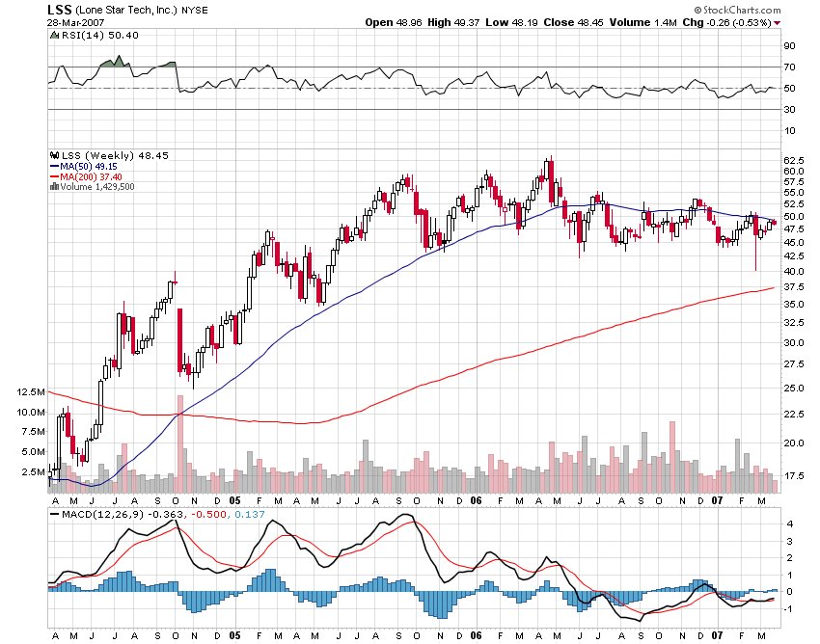The height and width of the screenshot is (644, 820).
Task: Click the 12.5M volume axis label
Action: pyautogui.click(x=31, y=392)
